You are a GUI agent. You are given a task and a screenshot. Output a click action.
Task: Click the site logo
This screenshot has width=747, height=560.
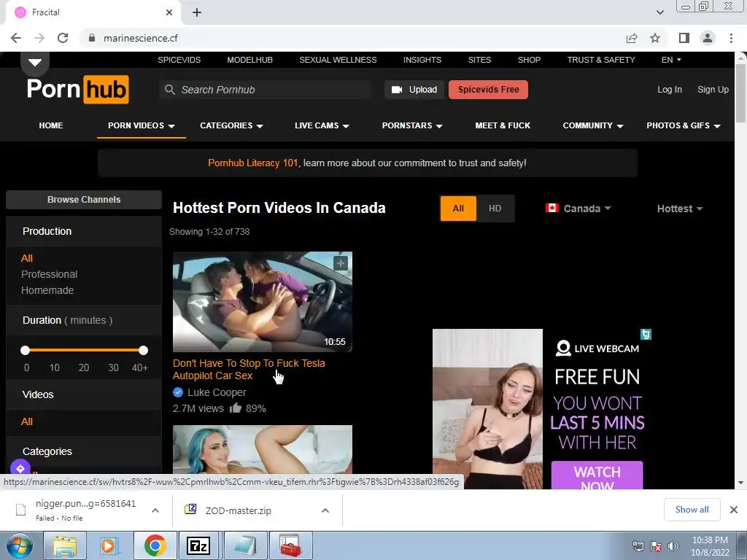tap(77, 89)
